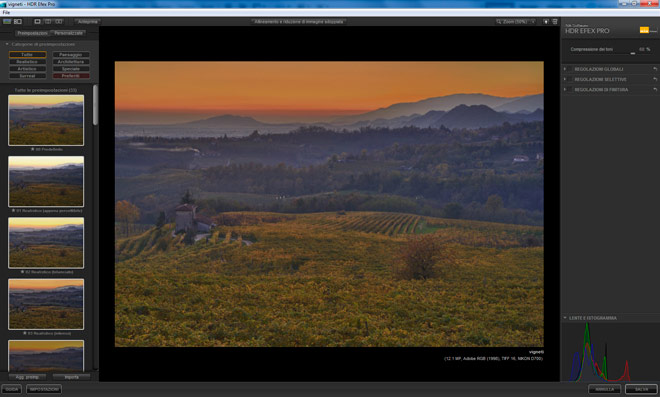Select the single image view icon
The image size is (660, 397).
point(37,21)
